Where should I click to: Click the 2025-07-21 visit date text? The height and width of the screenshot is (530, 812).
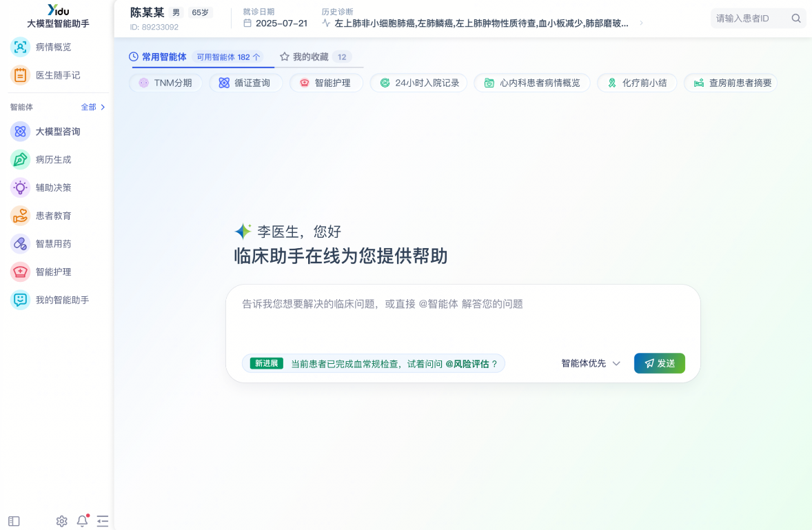pyautogui.click(x=282, y=23)
